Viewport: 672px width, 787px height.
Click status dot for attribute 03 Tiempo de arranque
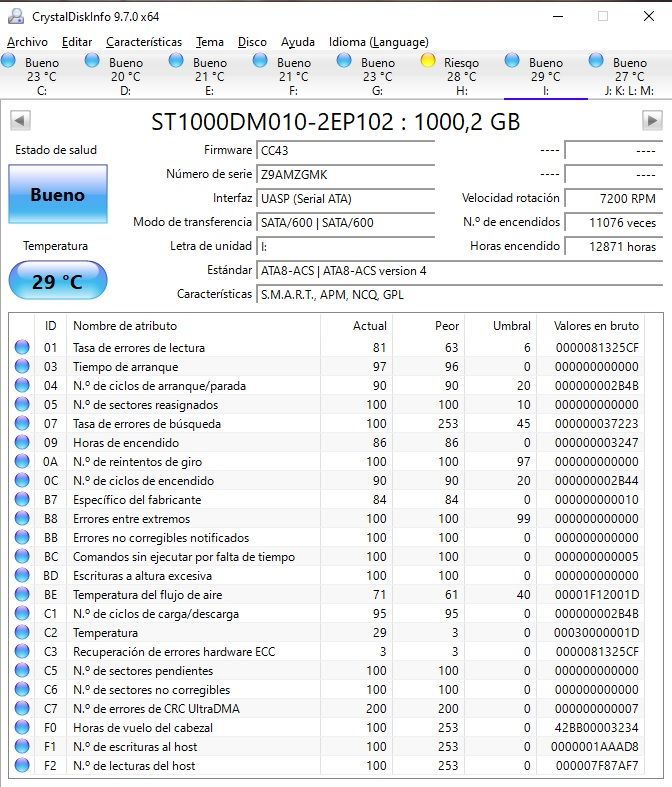pyautogui.click(x=22, y=366)
